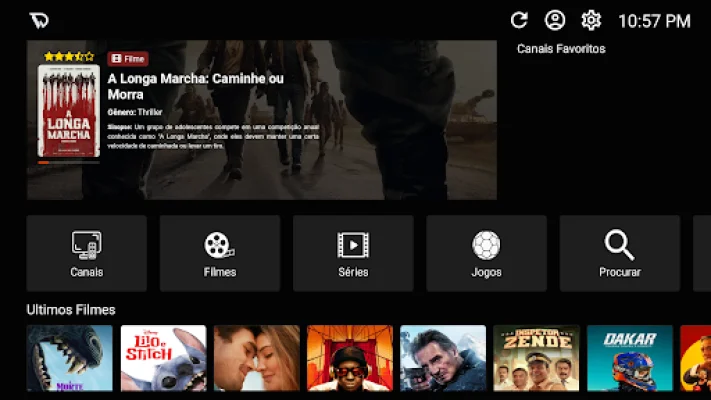Click the app logo at top left

point(39,20)
